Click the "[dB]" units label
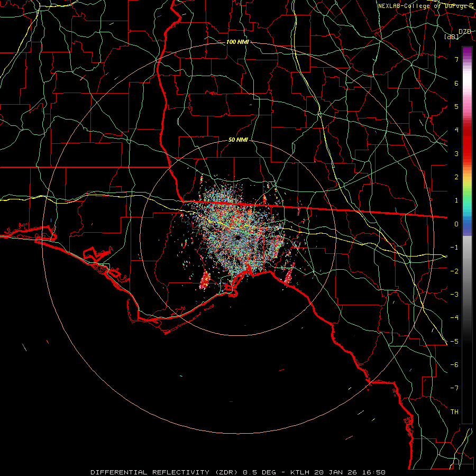The image size is (476, 476). (x=452, y=36)
